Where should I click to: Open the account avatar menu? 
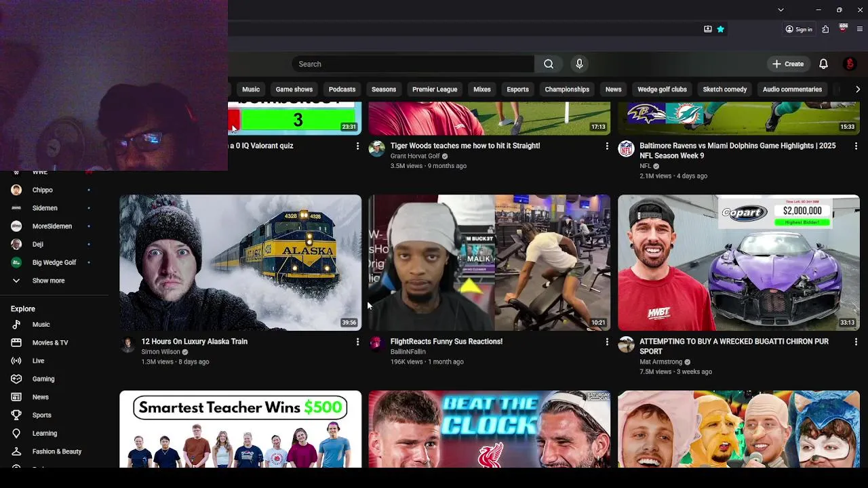850,64
